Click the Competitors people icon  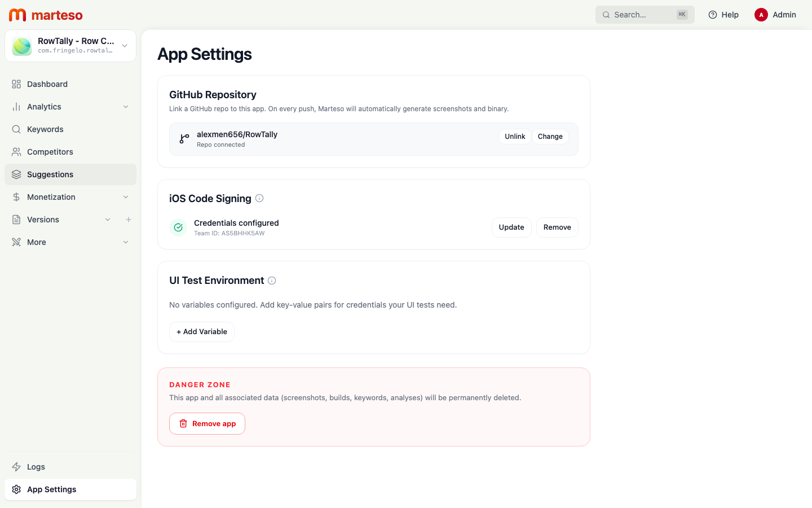click(x=16, y=152)
